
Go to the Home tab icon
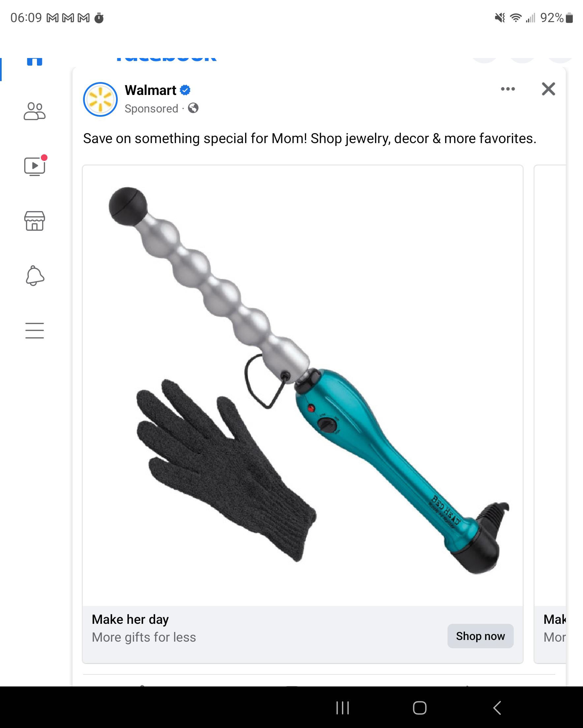click(34, 61)
